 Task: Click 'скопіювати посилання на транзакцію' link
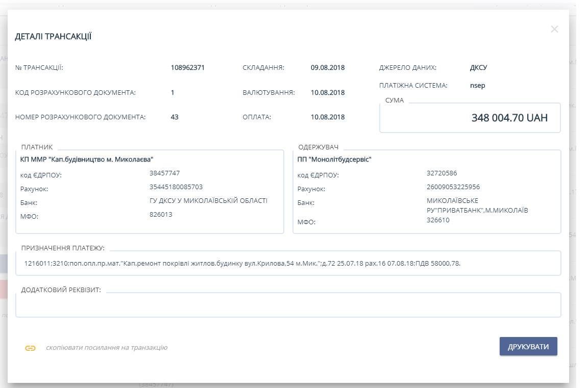tap(107, 348)
